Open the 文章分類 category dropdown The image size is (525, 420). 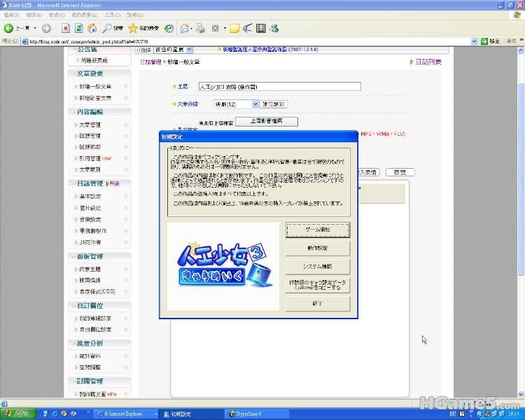255,104
